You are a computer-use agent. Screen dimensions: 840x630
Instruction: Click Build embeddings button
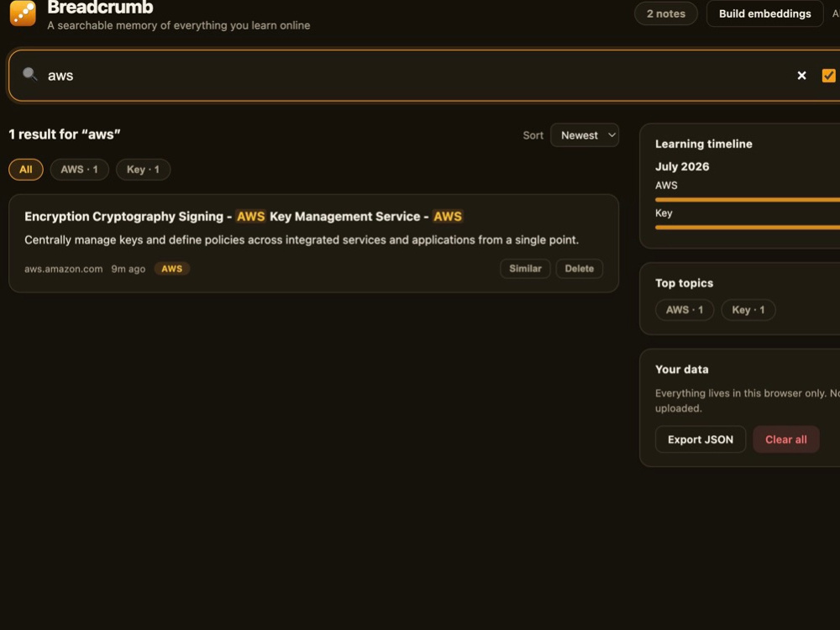click(x=764, y=14)
